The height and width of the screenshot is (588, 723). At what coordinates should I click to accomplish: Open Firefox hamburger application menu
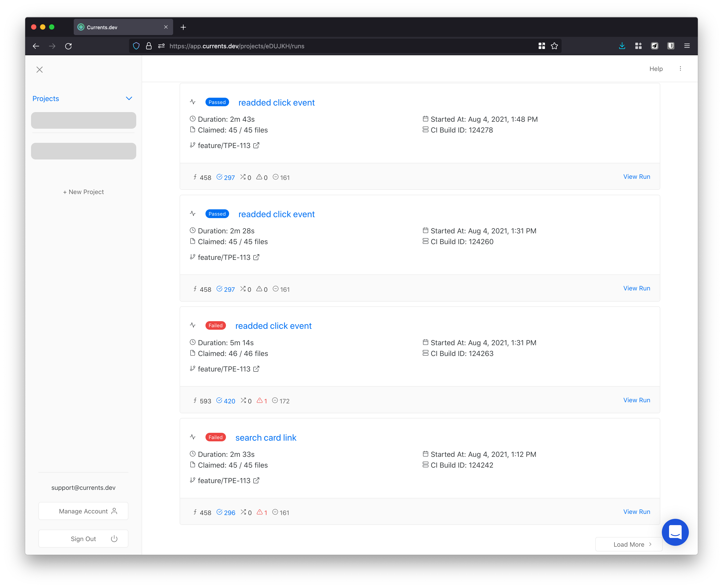(x=687, y=46)
